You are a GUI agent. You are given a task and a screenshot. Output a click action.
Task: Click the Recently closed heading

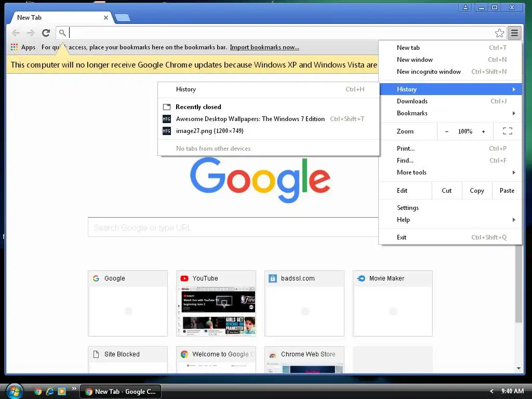pos(198,107)
